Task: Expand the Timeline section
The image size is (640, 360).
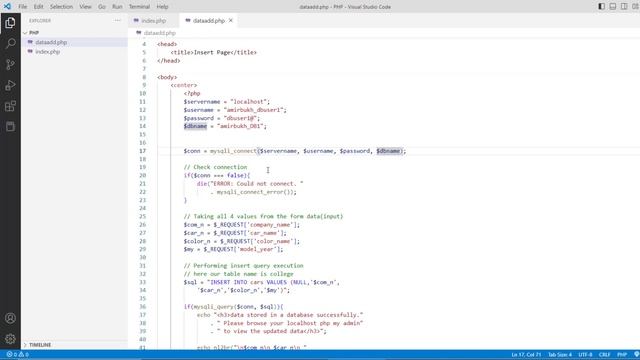Action: [x=40, y=345]
